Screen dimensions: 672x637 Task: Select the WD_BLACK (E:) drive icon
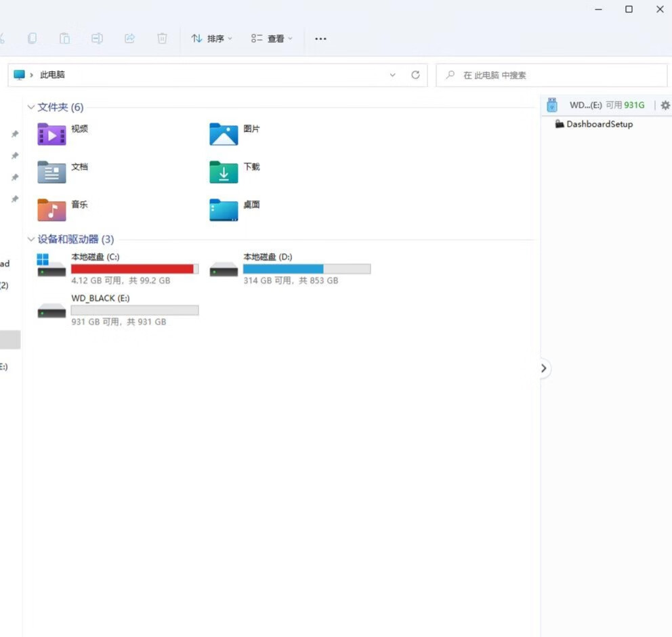pos(51,311)
